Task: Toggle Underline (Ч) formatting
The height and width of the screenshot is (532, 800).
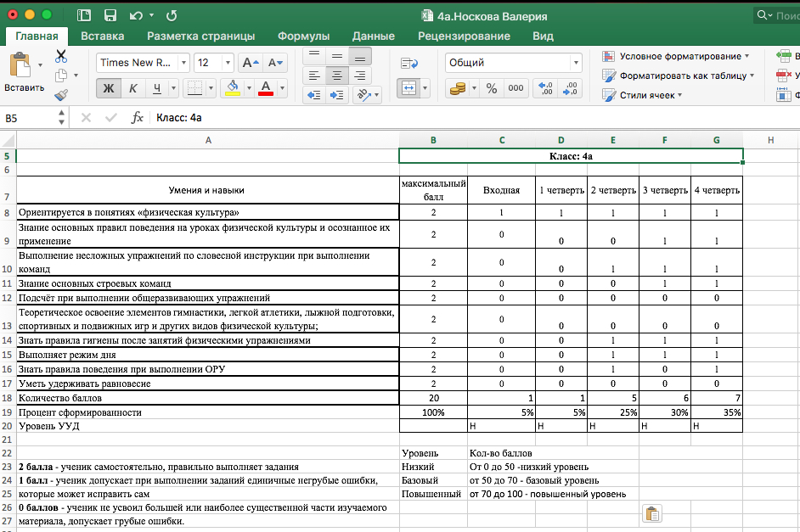Action: pos(157,88)
